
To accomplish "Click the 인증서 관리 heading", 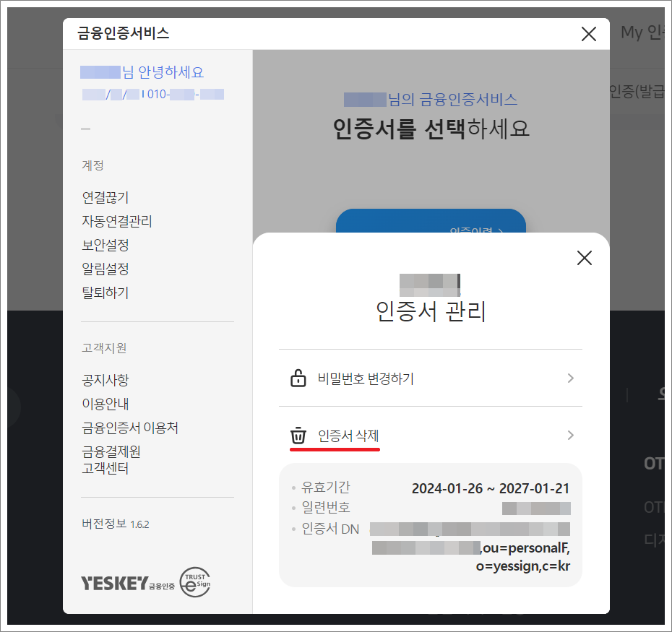I will [x=430, y=311].
